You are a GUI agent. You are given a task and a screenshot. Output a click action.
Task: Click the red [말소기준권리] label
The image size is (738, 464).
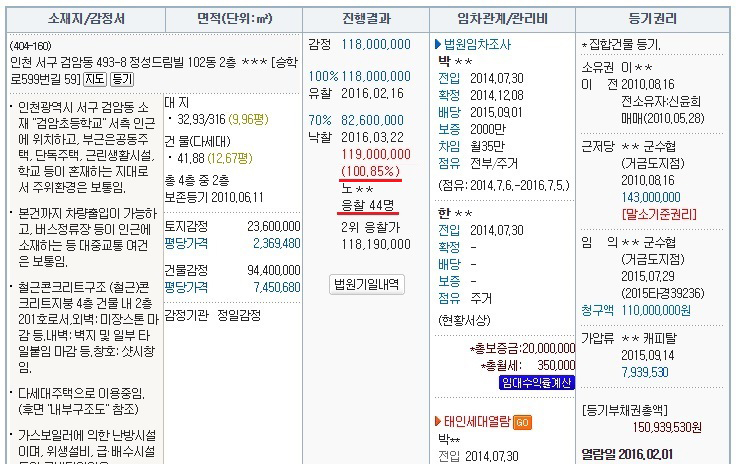click(x=659, y=214)
